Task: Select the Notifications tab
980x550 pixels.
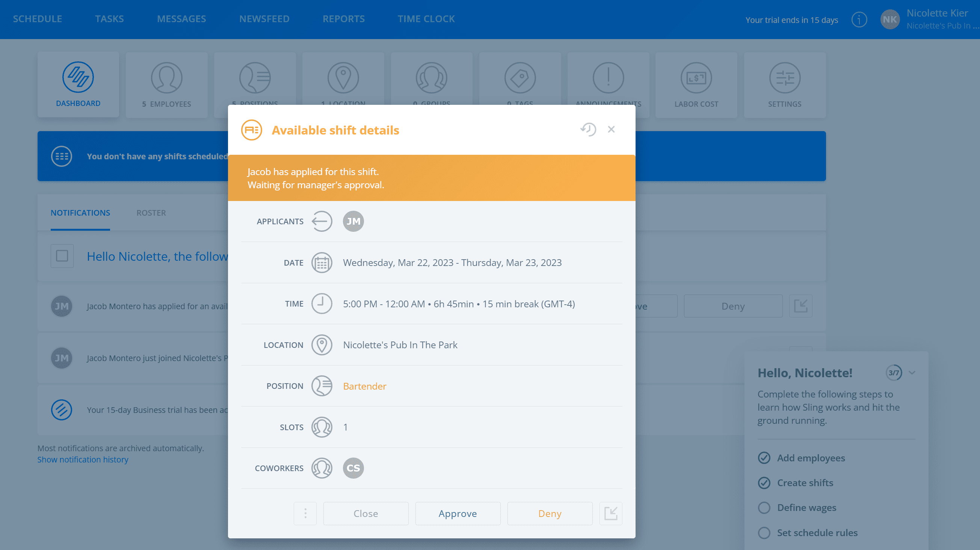Action: pyautogui.click(x=80, y=213)
